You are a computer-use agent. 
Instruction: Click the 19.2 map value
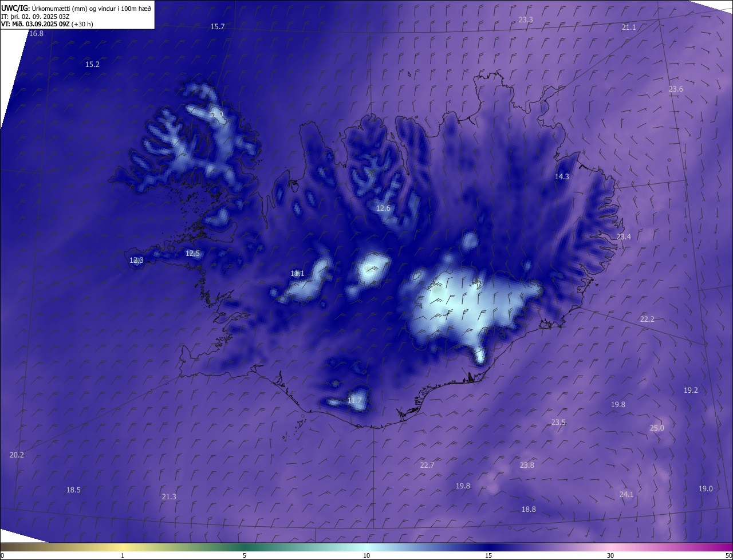tap(691, 391)
